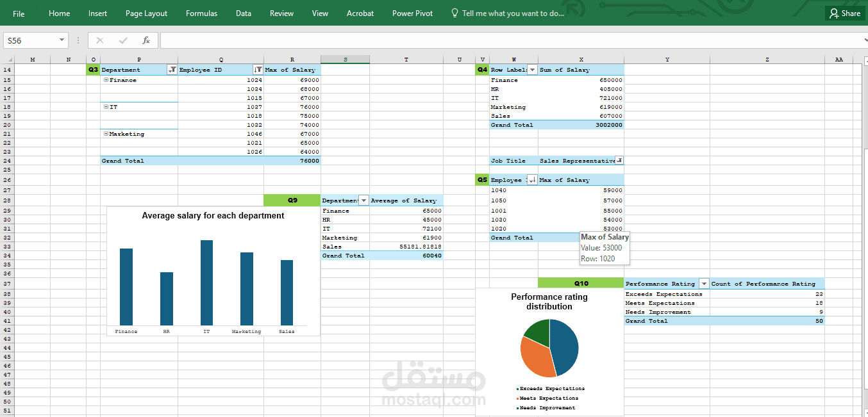
Task: Click inside the formula bar
Action: point(512,40)
